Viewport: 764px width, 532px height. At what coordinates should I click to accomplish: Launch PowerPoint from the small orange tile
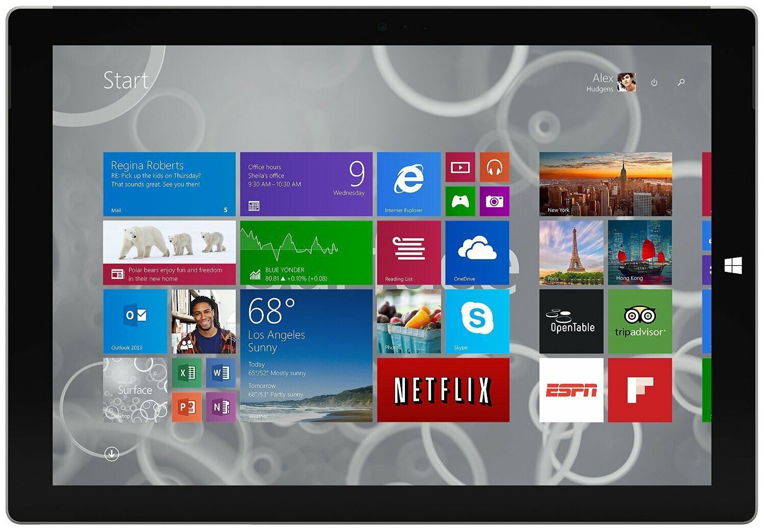coord(187,407)
